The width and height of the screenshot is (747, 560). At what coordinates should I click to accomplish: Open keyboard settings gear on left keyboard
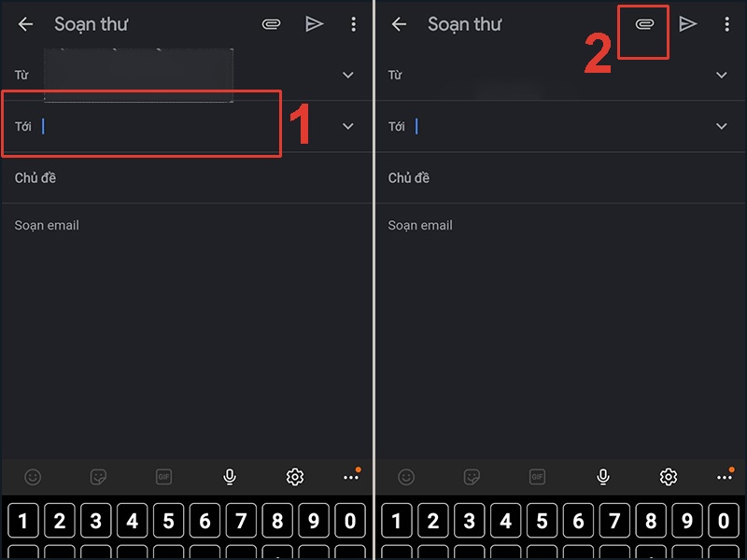pyautogui.click(x=295, y=477)
